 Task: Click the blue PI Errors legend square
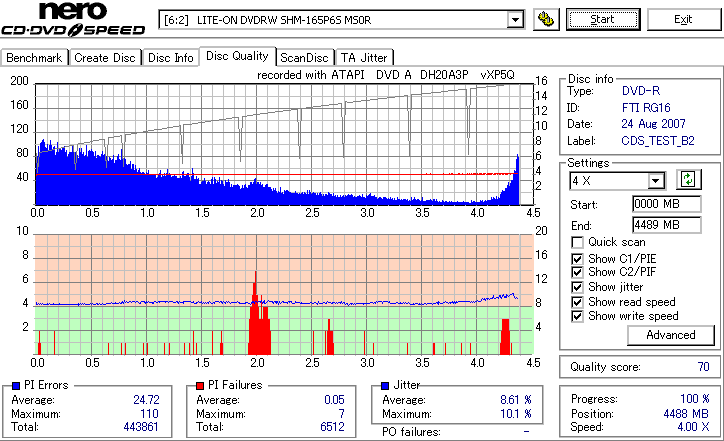16,385
